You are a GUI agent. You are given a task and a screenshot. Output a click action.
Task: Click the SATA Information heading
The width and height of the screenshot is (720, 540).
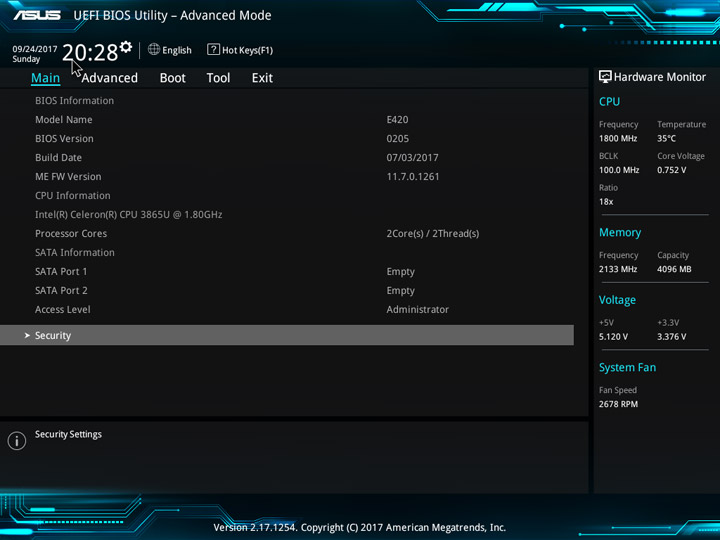tap(75, 253)
